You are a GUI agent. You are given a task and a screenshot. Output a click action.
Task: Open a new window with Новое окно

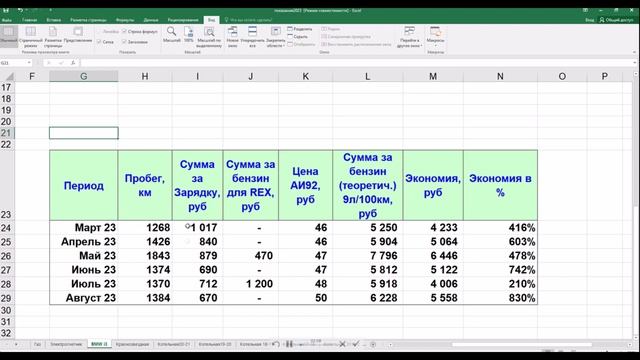(232, 36)
